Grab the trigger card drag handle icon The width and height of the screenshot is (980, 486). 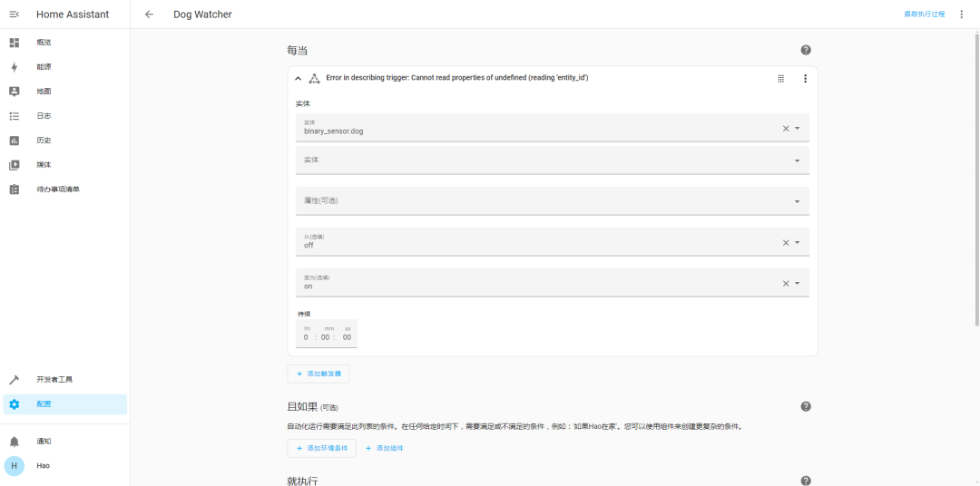(780, 78)
